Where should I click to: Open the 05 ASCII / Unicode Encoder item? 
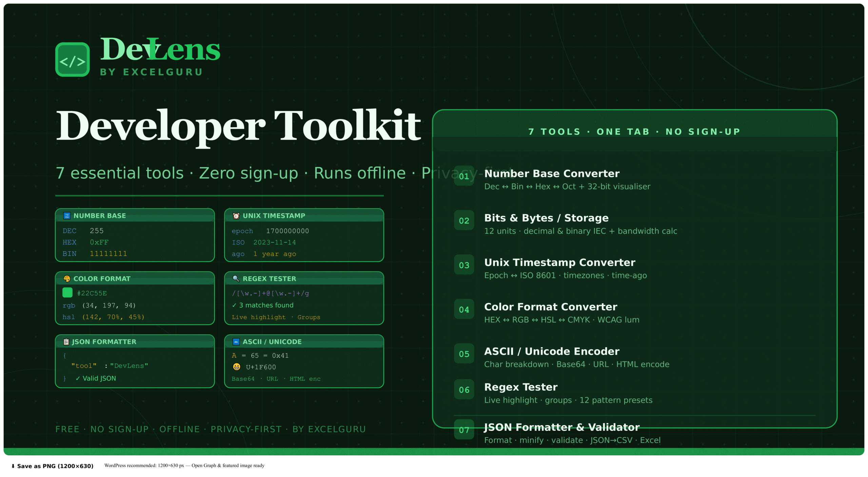[551, 352]
